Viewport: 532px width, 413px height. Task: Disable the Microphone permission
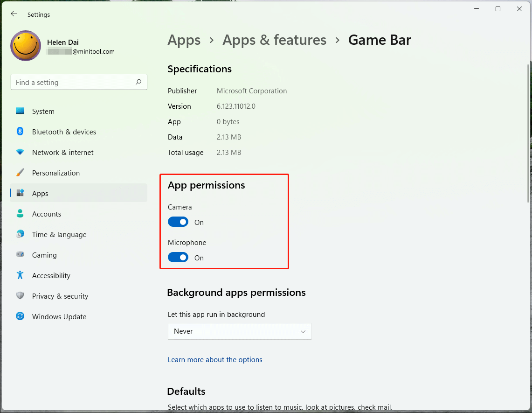coord(178,257)
